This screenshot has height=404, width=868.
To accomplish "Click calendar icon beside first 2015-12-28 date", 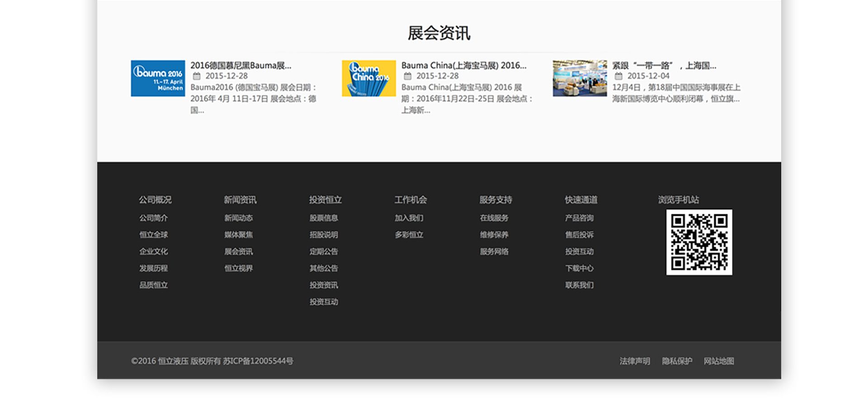I will [197, 76].
